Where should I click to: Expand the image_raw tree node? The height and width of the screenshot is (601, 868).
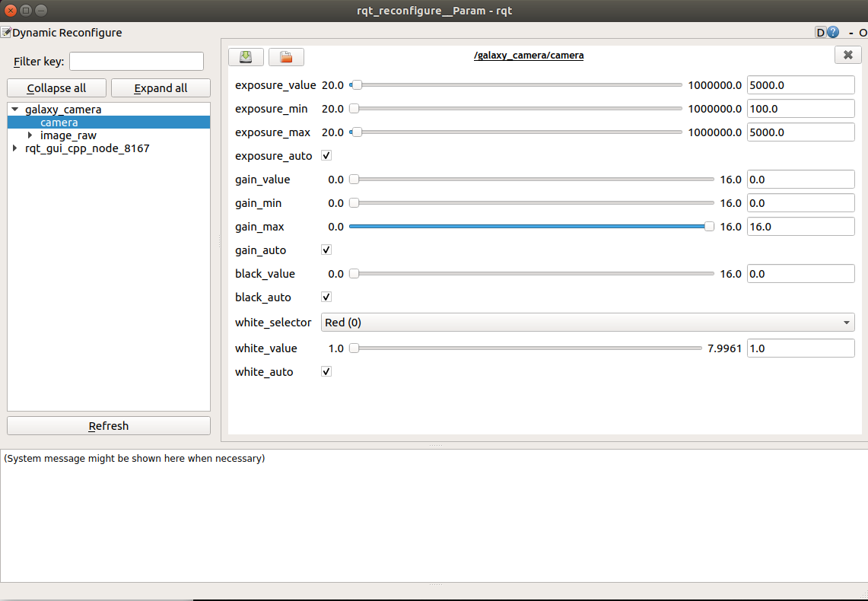click(x=30, y=135)
